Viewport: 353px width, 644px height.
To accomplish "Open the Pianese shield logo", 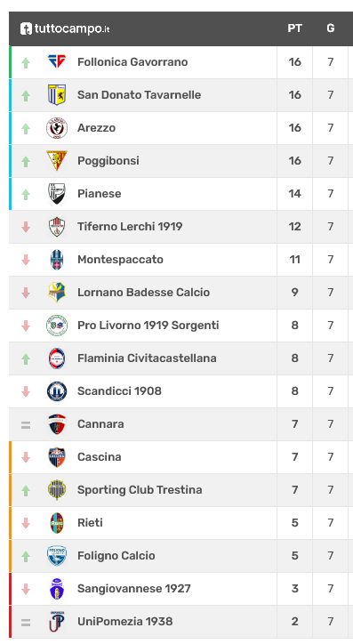I will 57,193.
